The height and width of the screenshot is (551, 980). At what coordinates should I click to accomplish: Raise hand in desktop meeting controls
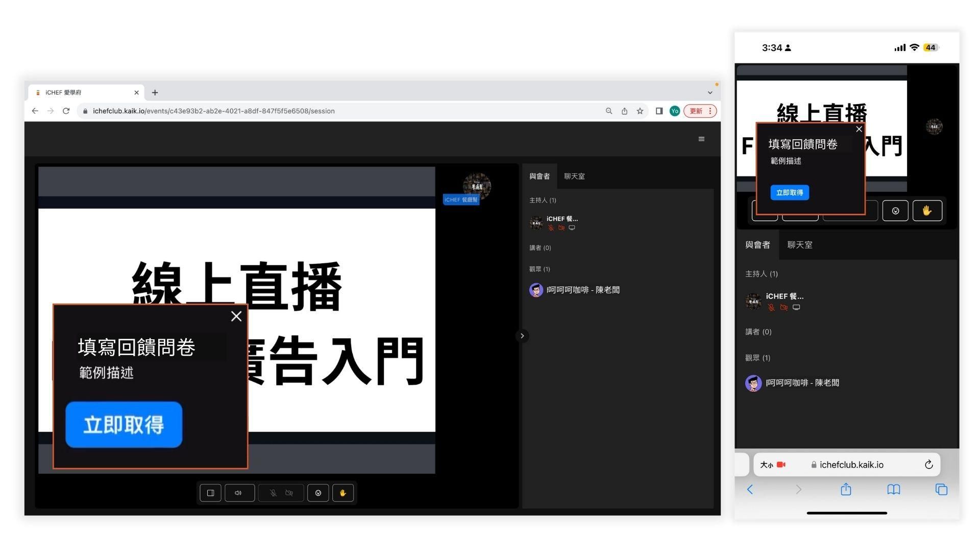343,493
